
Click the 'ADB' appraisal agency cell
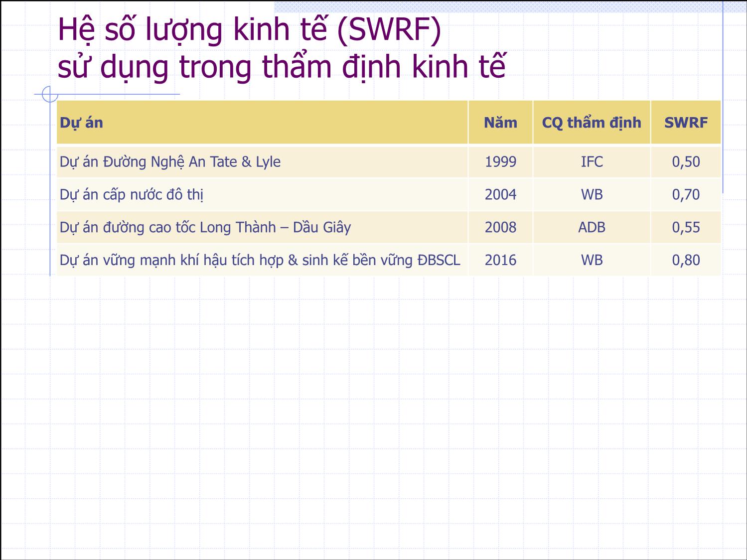click(x=592, y=227)
